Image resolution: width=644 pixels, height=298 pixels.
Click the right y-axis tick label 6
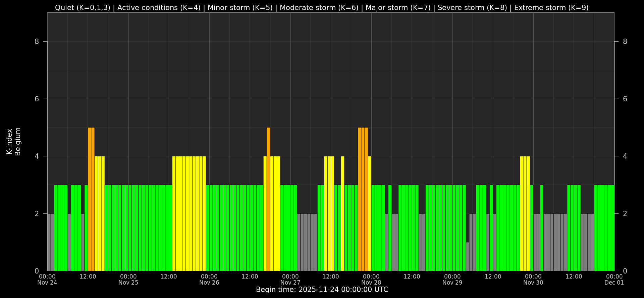coord(625,99)
